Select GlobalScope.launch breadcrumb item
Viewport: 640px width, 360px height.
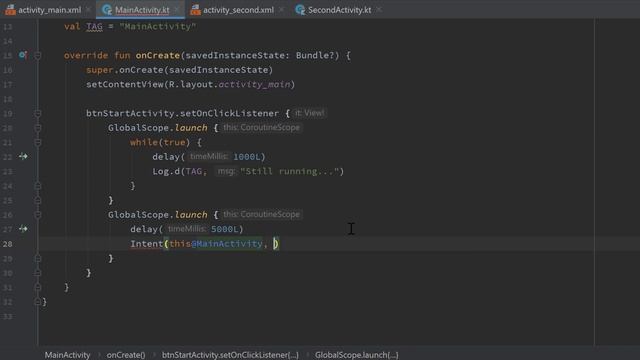click(x=356, y=355)
